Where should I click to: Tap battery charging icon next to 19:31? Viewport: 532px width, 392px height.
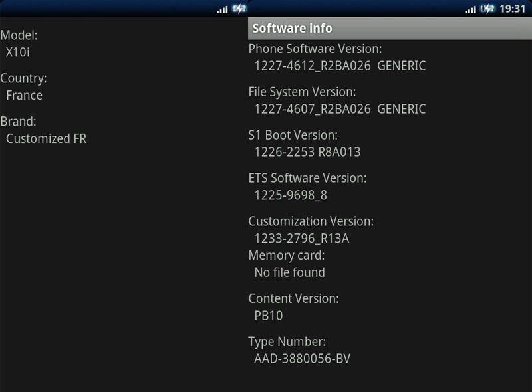tap(488, 9)
